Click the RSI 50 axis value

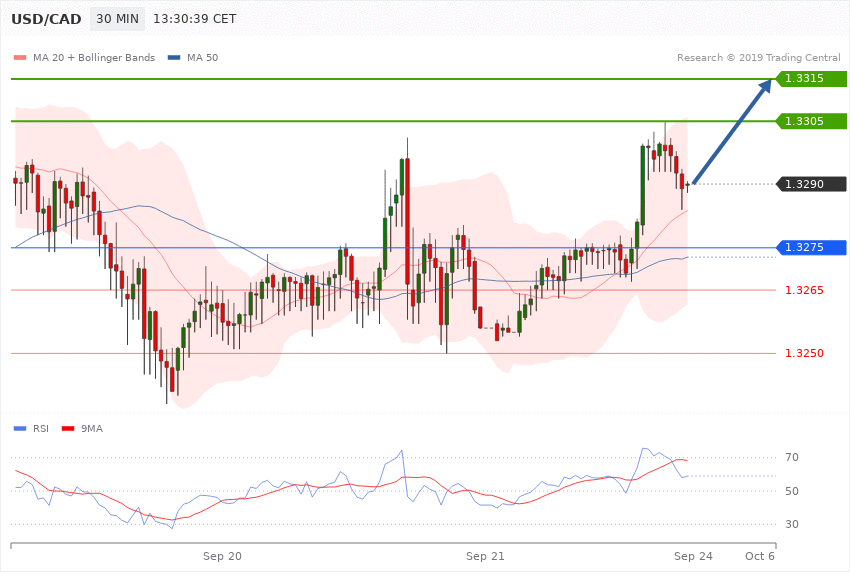(792, 491)
